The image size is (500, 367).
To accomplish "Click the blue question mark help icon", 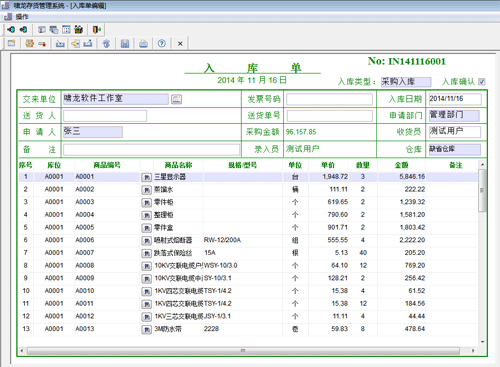I will [162, 43].
